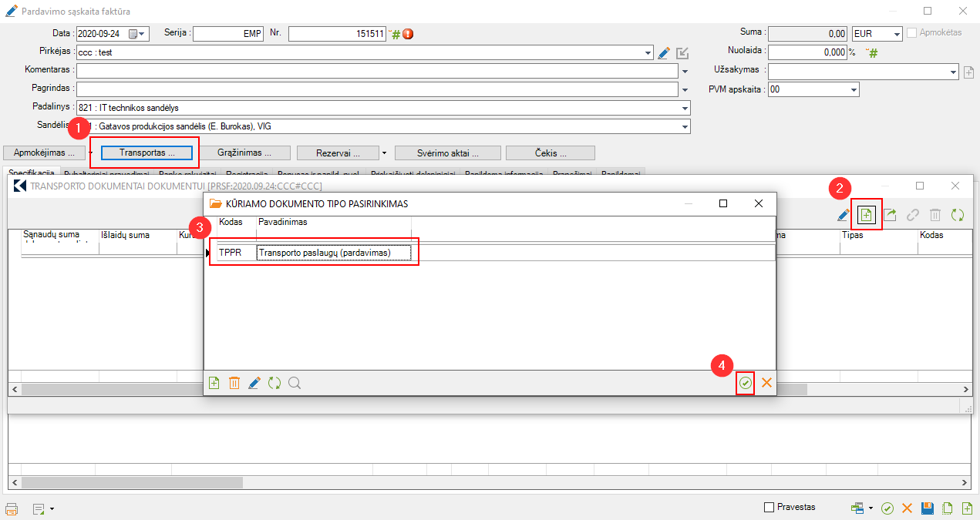Image resolution: width=980 pixels, height=520 pixels.
Task: Cancel document type selection with orange X
Action: point(766,383)
